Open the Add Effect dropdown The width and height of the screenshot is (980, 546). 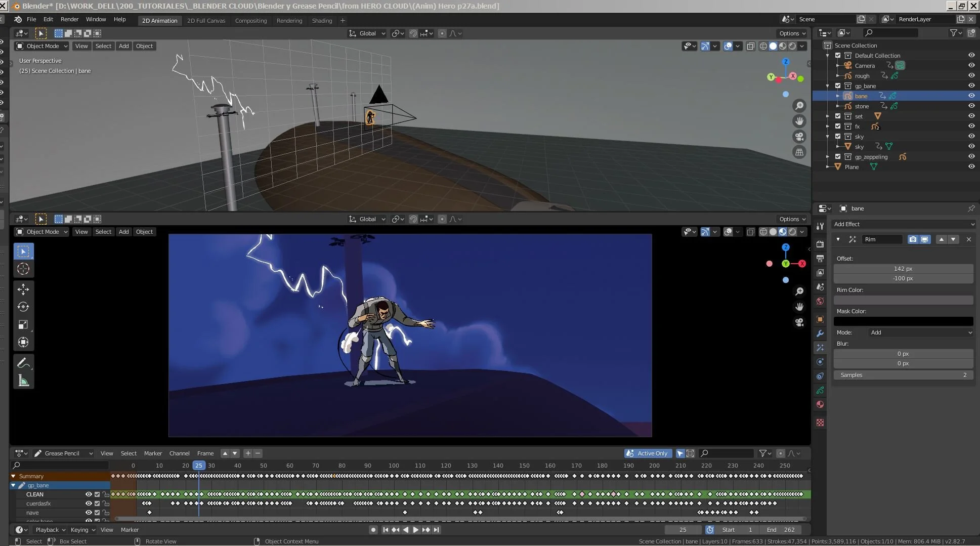pyautogui.click(x=904, y=224)
